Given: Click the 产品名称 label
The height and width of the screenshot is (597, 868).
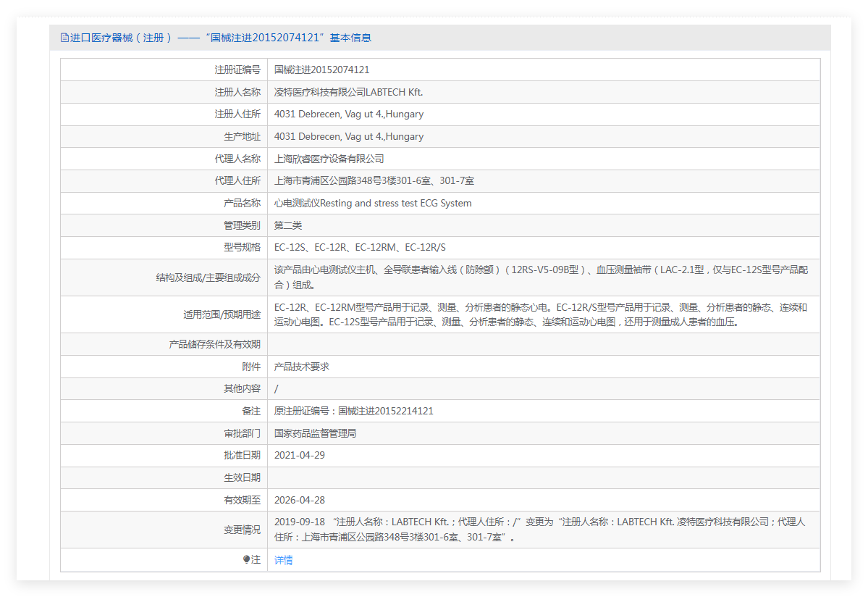Looking at the screenshot, I should point(242,204).
